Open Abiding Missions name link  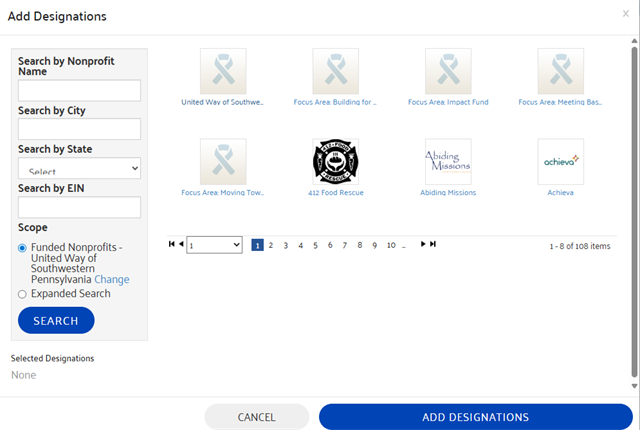coord(448,193)
